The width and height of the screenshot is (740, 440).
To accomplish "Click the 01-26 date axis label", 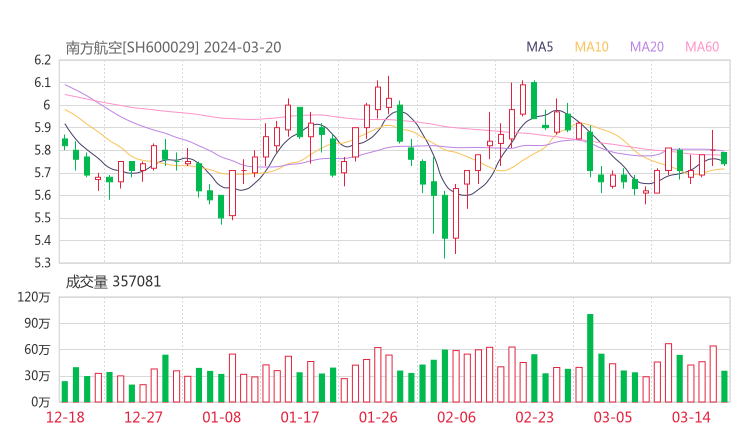I will click(x=378, y=417).
